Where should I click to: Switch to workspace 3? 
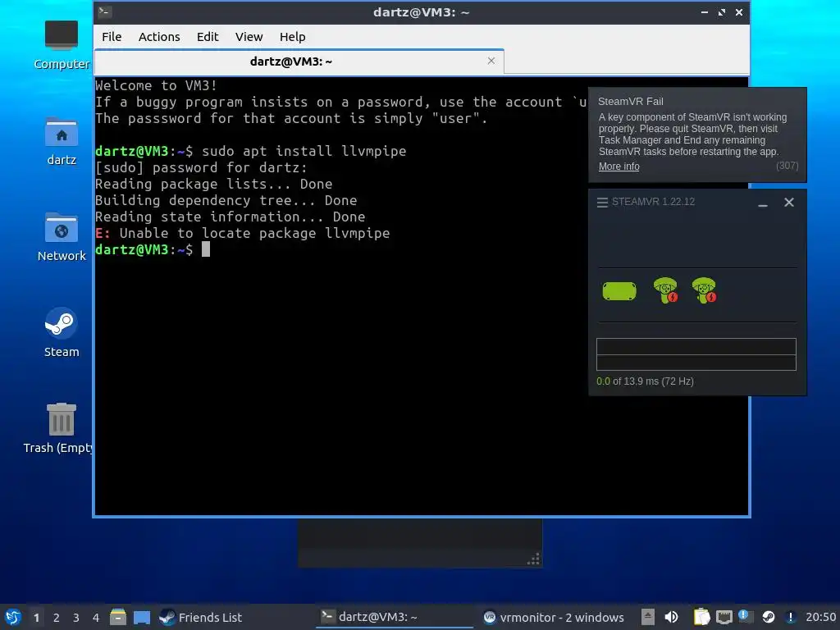(76, 618)
